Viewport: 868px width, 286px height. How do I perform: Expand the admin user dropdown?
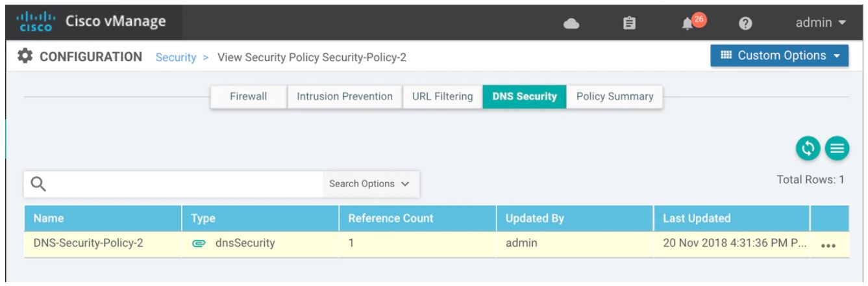click(820, 23)
